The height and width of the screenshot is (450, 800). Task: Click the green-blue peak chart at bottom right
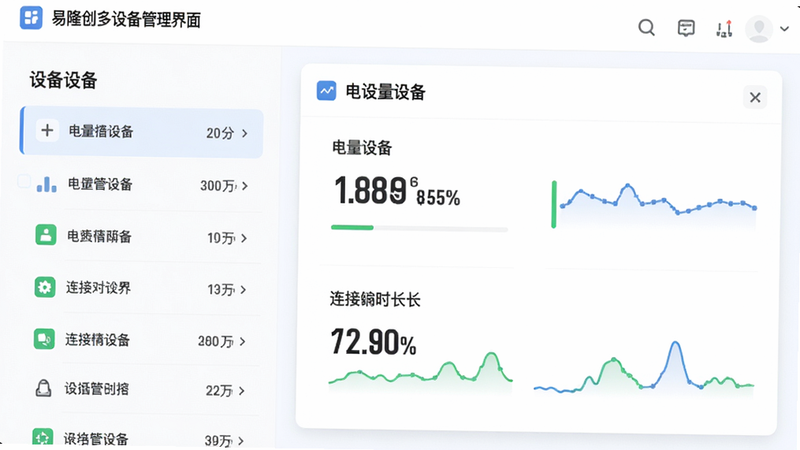click(x=644, y=367)
